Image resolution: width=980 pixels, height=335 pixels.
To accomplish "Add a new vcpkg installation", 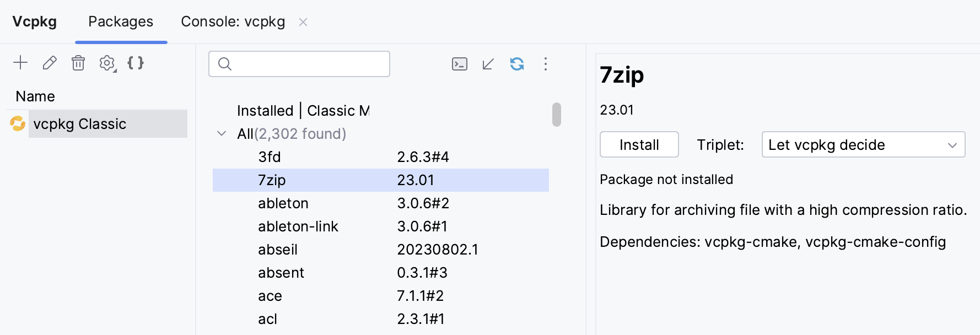I will pos(20,63).
